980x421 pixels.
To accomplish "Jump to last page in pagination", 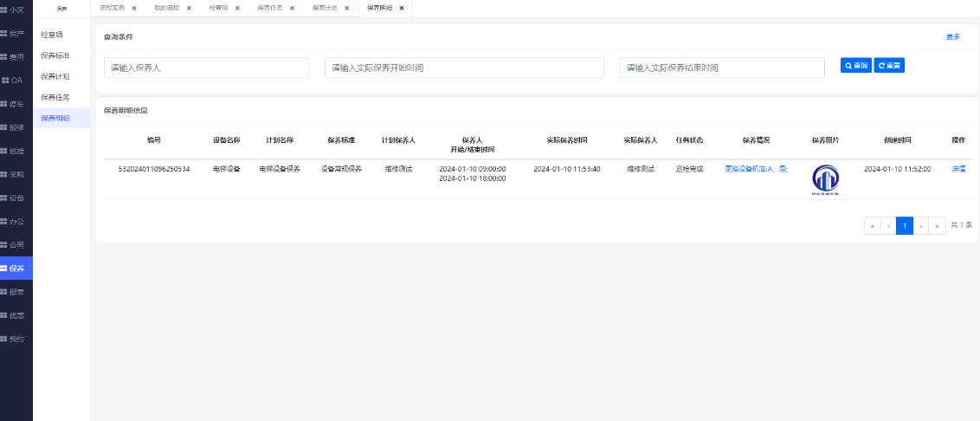I will pos(938,226).
